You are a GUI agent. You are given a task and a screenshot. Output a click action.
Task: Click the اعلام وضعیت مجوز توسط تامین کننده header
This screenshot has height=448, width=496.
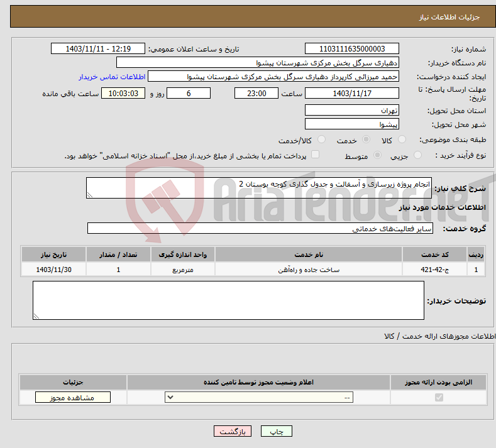pyautogui.click(x=259, y=382)
